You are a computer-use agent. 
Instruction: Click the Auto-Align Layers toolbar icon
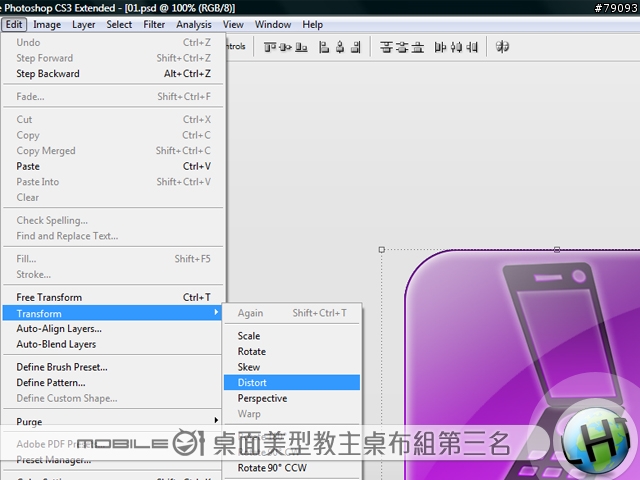click(502, 47)
